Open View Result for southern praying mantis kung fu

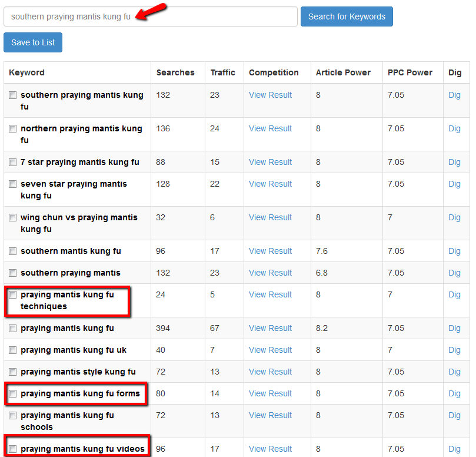coord(270,95)
